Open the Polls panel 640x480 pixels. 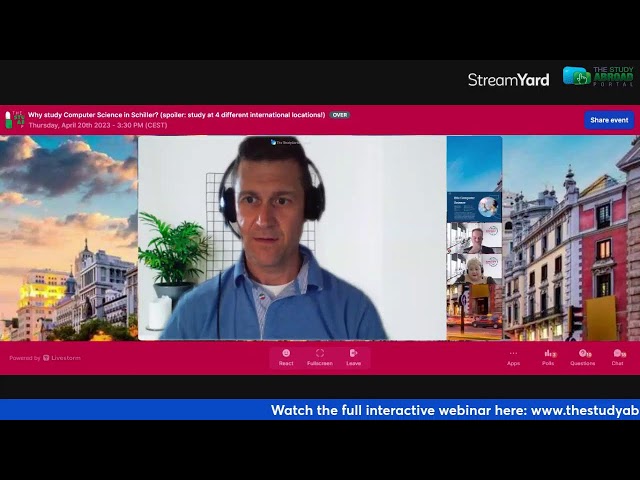(548, 358)
